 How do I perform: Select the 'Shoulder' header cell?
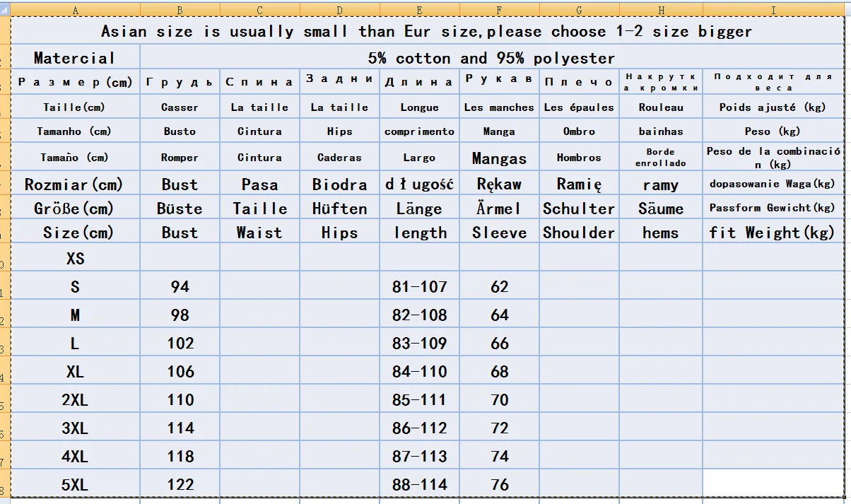[579, 233]
